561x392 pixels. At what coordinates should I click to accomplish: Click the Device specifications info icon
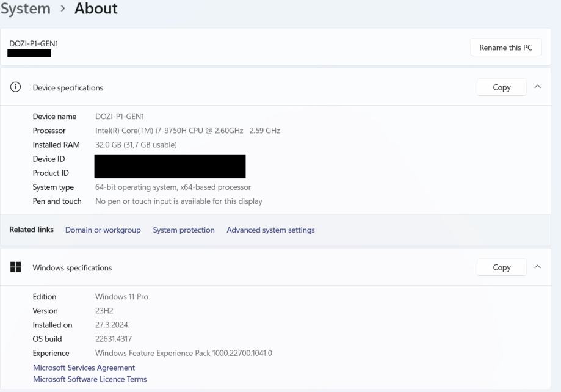pos(15,87)
